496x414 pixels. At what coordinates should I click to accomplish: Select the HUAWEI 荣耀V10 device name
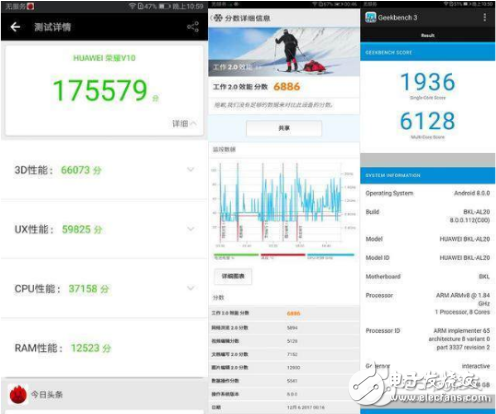click(x=104, y=58)
